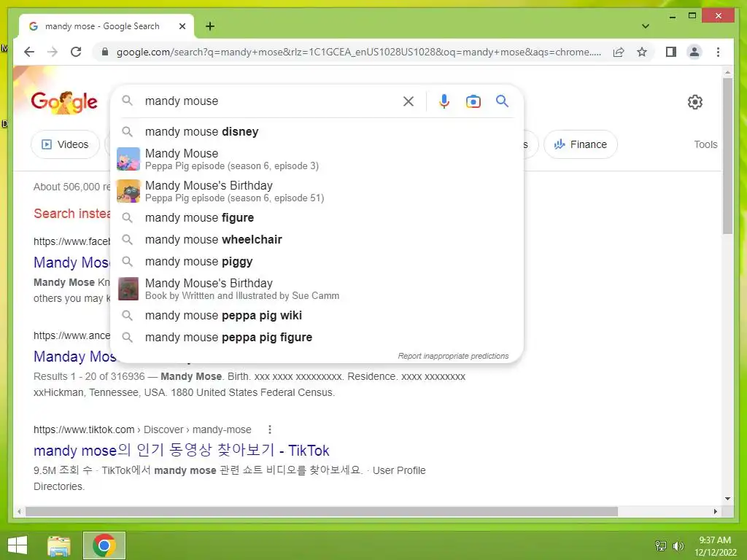
Task: Open Google quick settings gear
Action: tap(694, 101)
